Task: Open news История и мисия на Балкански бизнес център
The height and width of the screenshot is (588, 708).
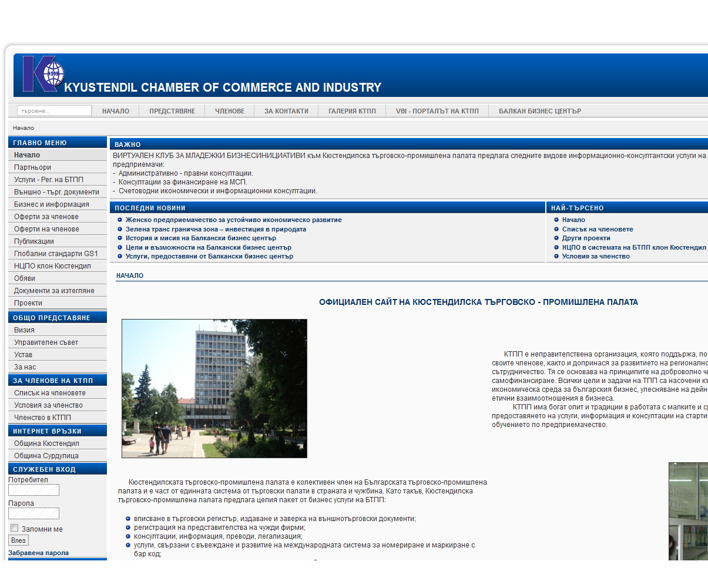Action: click(200, 238)
